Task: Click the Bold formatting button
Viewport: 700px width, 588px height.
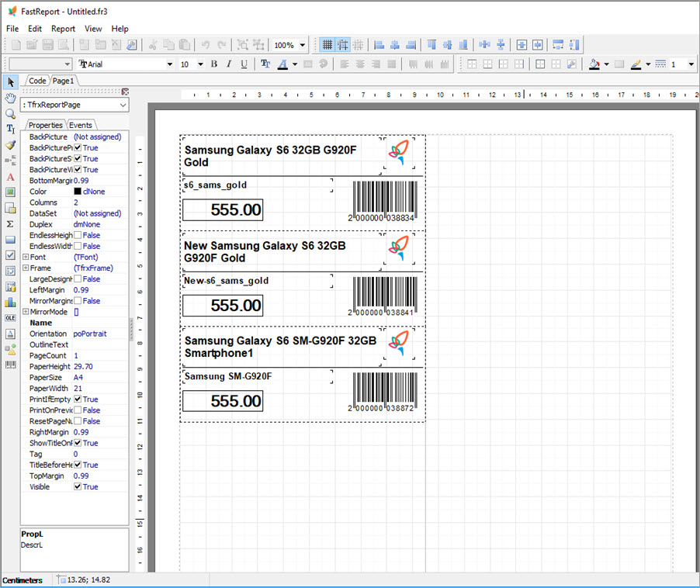Action: pyautogui.click(x=214, y=64)
